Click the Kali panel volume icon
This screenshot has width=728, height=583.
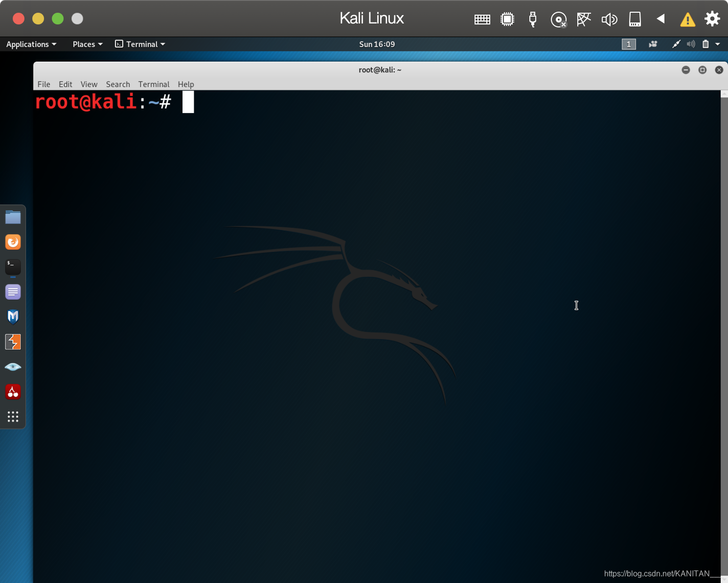(x=691, y=44)
